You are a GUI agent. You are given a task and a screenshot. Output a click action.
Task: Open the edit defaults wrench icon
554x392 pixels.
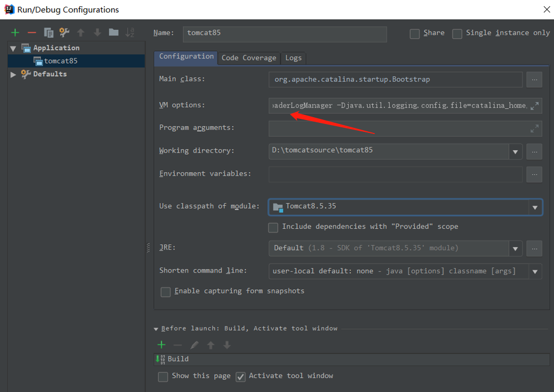pos(65,33)
